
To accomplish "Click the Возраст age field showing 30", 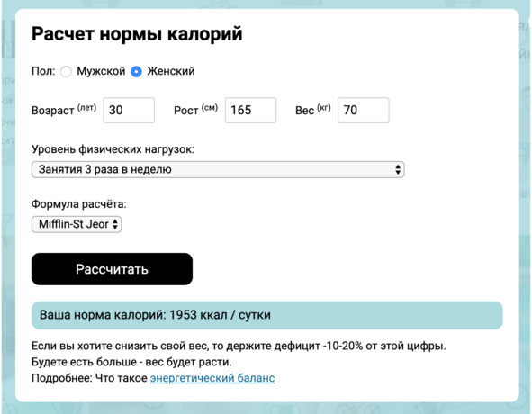I will (x=129, y=111).
